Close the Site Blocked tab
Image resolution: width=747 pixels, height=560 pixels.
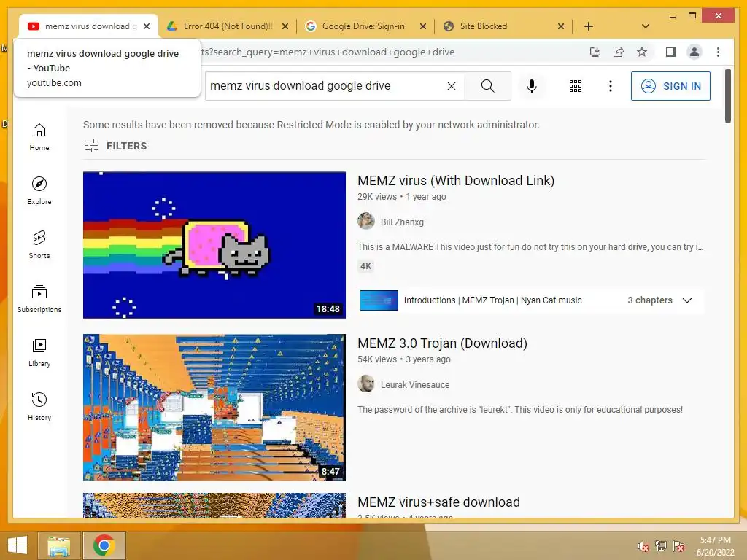[561, 26]
